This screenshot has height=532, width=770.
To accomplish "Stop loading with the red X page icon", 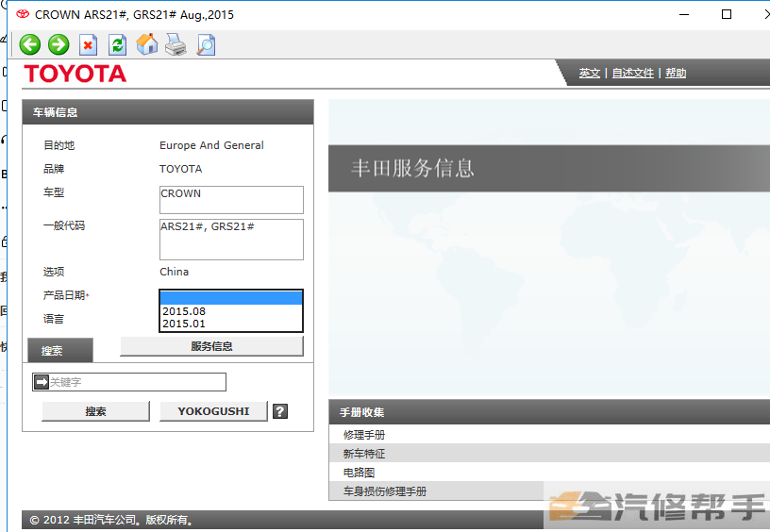I will (x=89, y=45).
